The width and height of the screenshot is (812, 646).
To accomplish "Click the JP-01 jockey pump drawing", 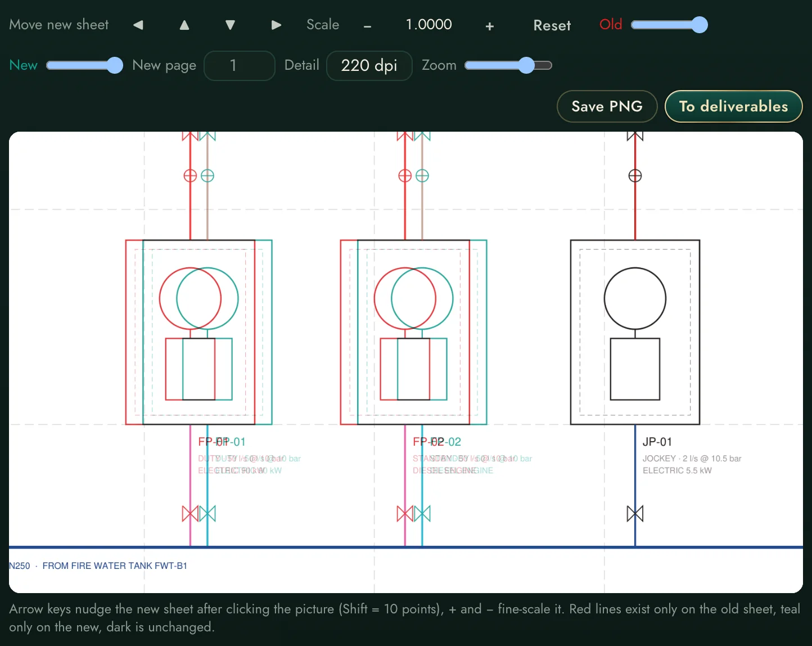I will 635,332.
